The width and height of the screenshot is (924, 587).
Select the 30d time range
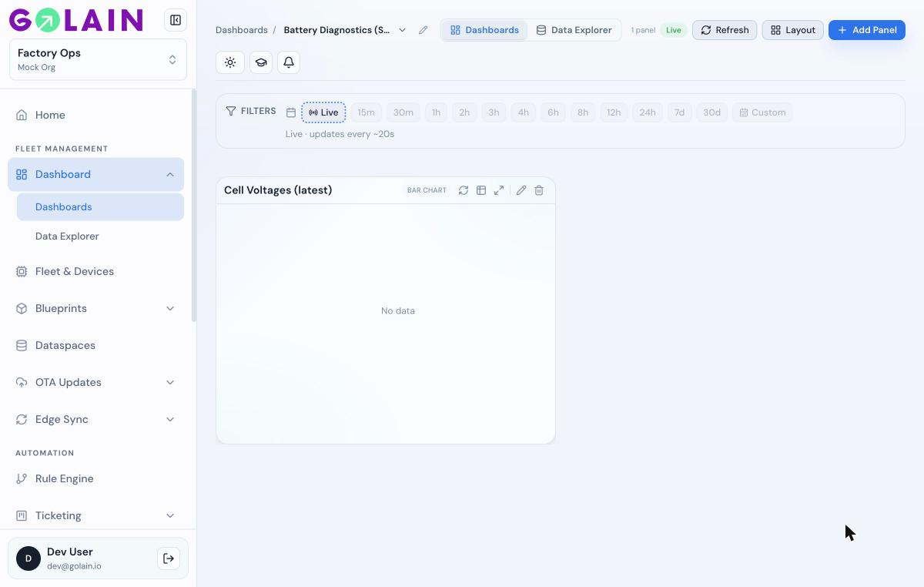pos(711,112)
